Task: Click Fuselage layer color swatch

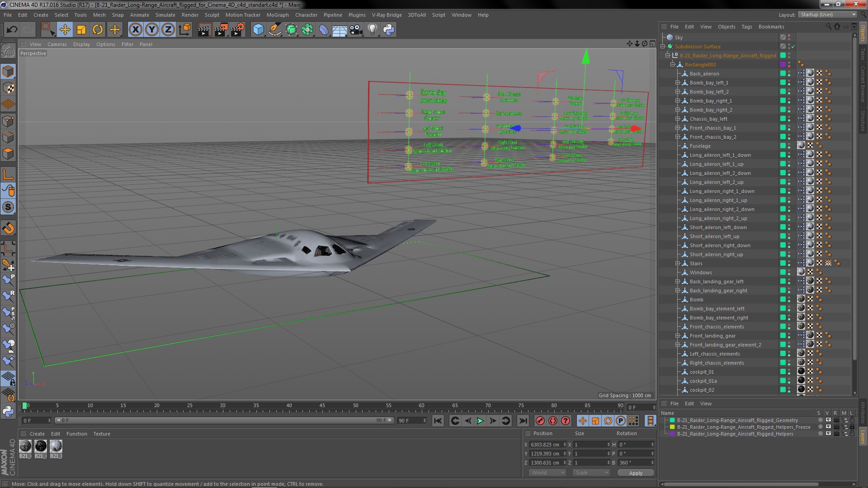Action: coord(783,145)
